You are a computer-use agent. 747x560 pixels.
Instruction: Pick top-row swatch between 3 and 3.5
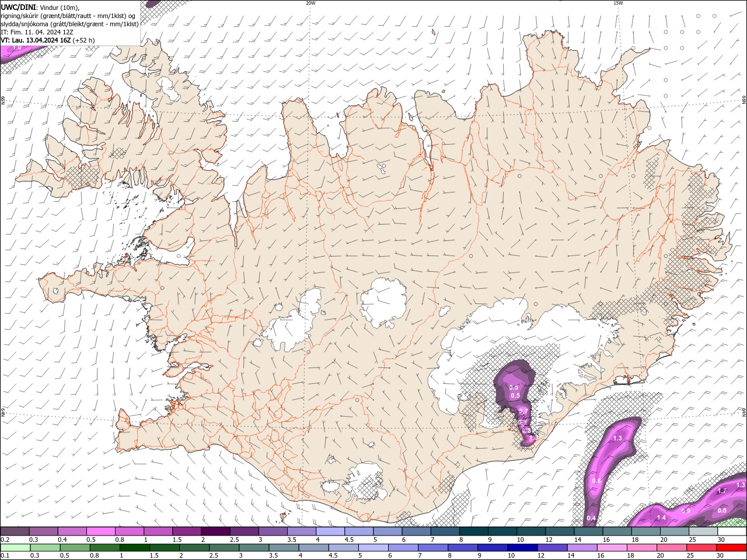tap(273, 531)
